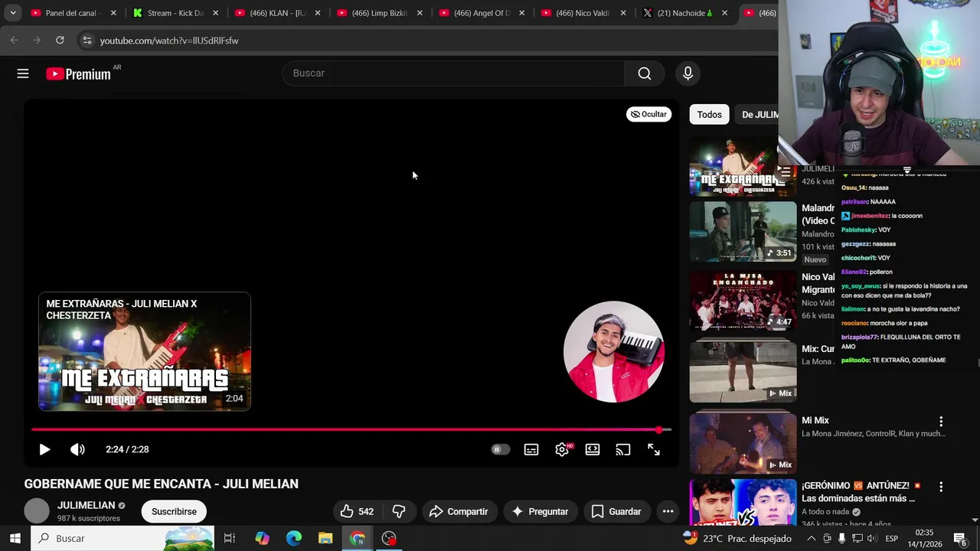Turn on subtitles captions button
Viewport: 980px width, 551px height.
[531, 449]
